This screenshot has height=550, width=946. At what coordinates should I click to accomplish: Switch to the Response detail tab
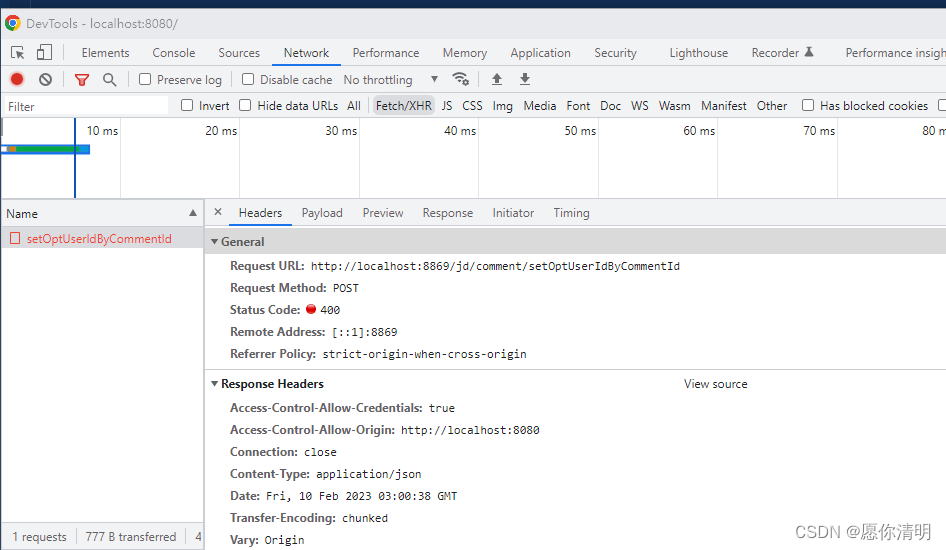pyautogui.click(x=448, y=213)
